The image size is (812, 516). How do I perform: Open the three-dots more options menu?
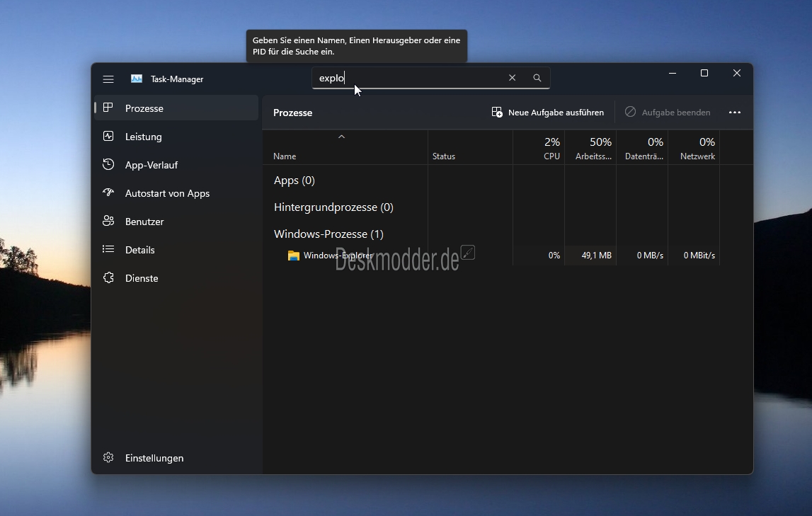[735, 113]
